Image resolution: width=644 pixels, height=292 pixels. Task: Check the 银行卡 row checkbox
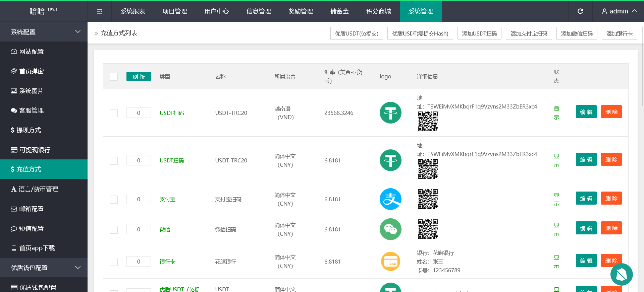[114, 262]
